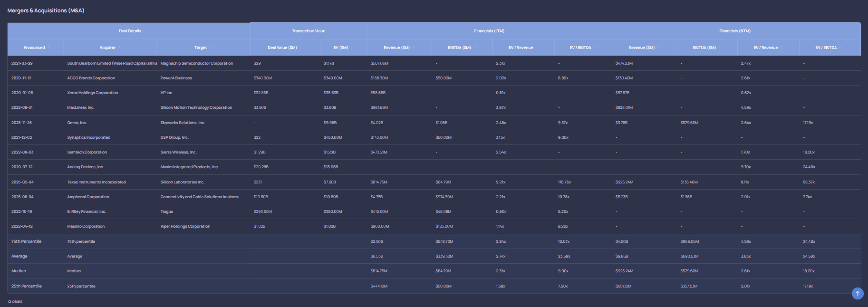Screen dimensions: 868x307
Task: Click the scroll-to-top arrow button
Action: click(x=858, y=294)
